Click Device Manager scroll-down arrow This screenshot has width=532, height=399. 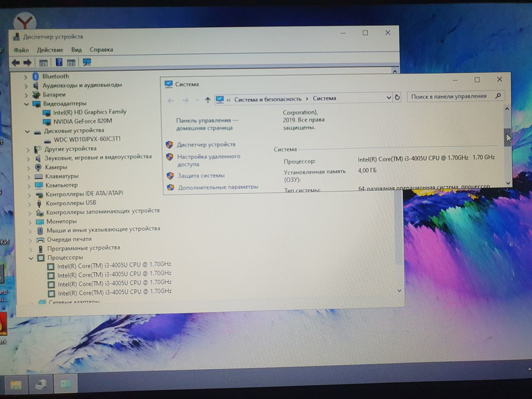tap(400, 291)
